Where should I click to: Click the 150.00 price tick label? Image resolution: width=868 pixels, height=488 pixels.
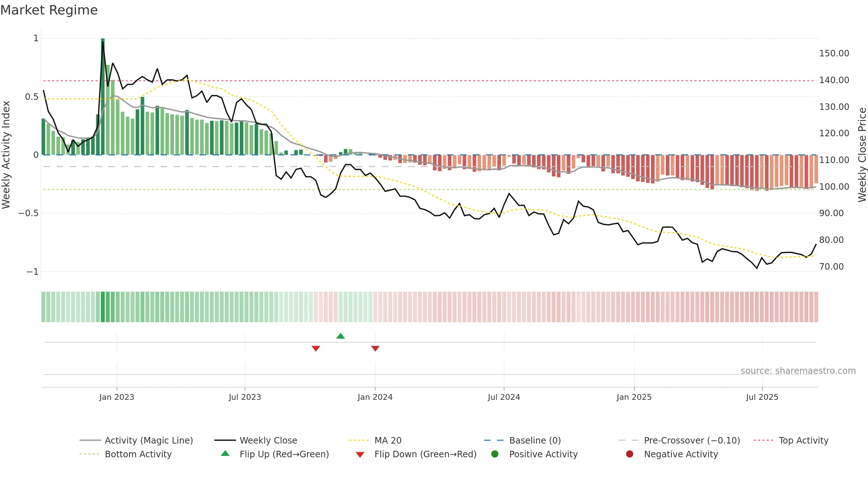[834, 53]
